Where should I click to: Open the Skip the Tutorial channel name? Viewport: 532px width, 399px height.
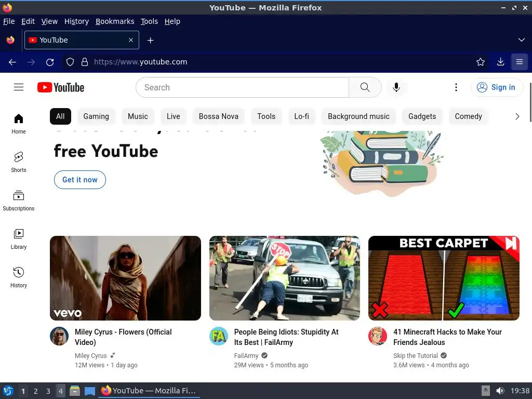pos(416,355)
